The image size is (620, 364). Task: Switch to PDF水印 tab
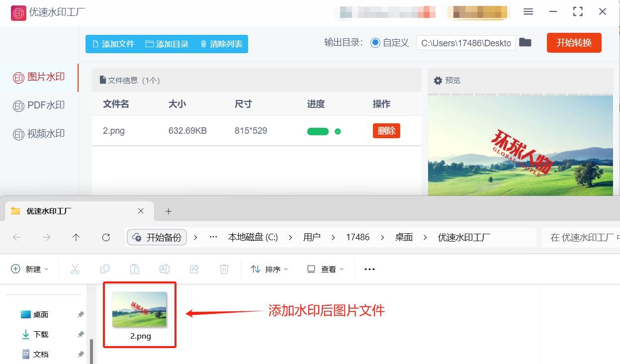tap(39, 105)
